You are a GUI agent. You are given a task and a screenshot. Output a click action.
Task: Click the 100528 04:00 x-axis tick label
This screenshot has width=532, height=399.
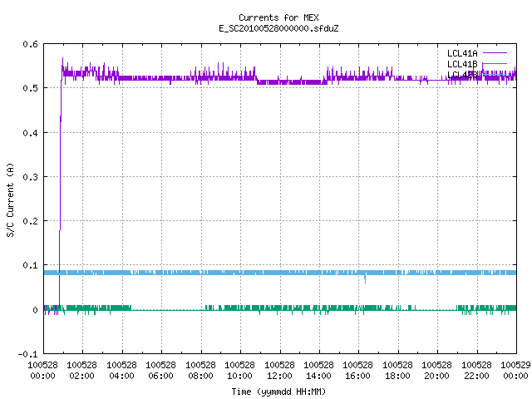tap(122, 371)
